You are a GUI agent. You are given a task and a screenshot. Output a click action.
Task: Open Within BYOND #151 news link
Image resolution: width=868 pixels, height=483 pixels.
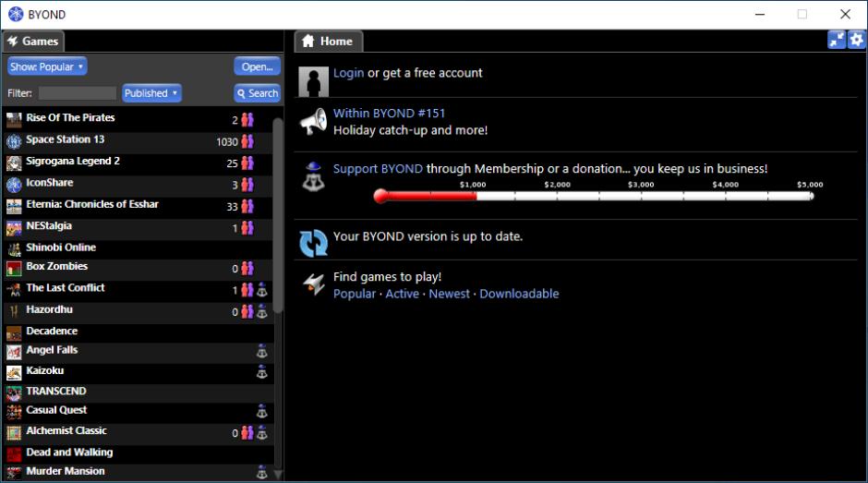click(x=389, y=113)
